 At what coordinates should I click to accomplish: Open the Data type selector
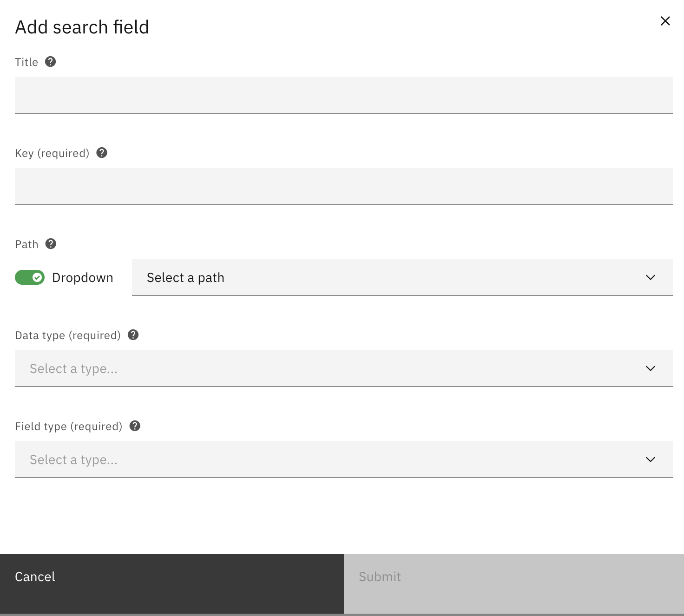343,368
